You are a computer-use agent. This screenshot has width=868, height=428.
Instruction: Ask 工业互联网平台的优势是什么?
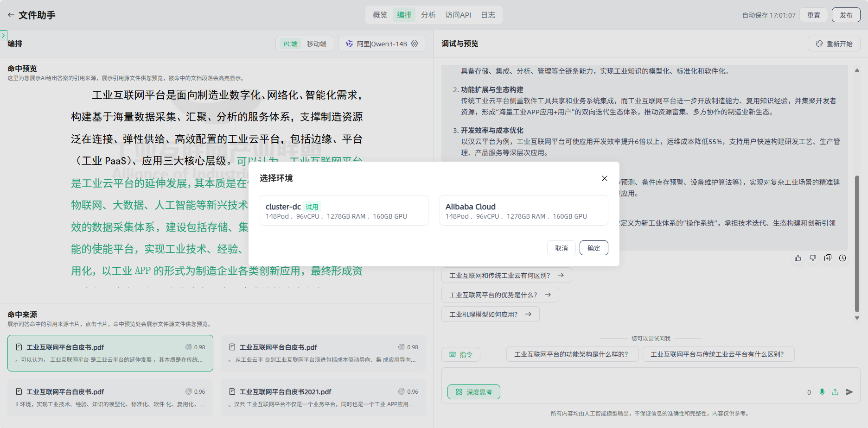tap(500, 295)
